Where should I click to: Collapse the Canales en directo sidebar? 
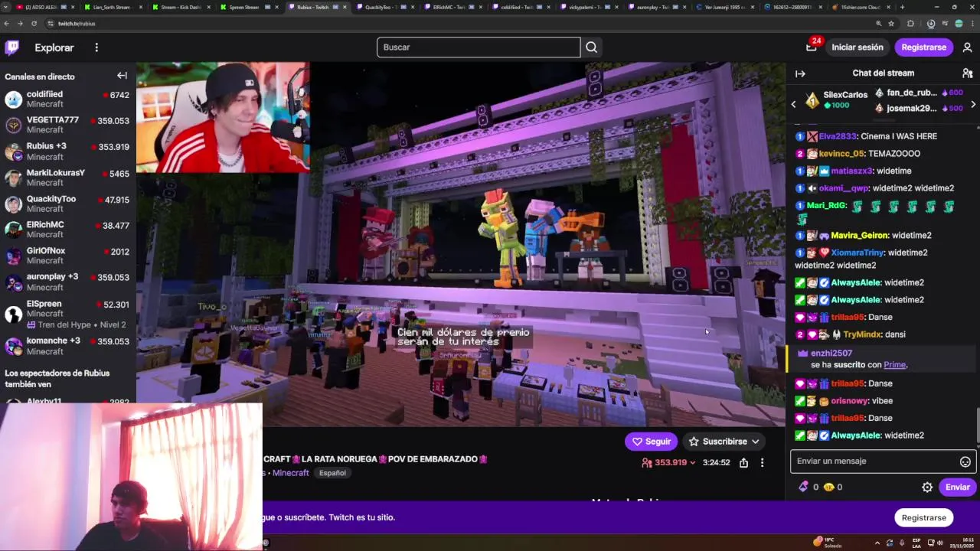(122, 76)
